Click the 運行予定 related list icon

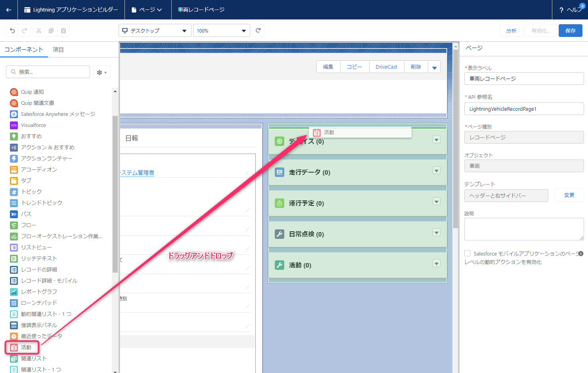tap(280, 203)
